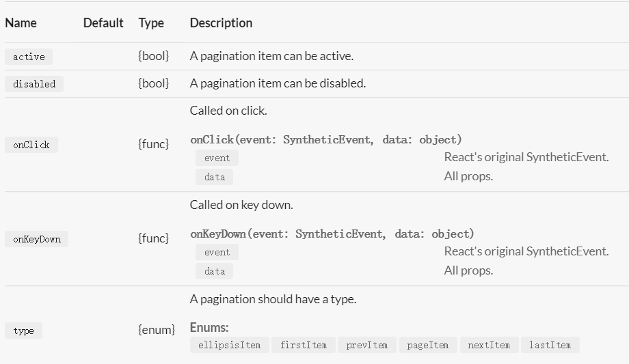
Task: Select the onClick prop name tag
Action: (31, 145)
